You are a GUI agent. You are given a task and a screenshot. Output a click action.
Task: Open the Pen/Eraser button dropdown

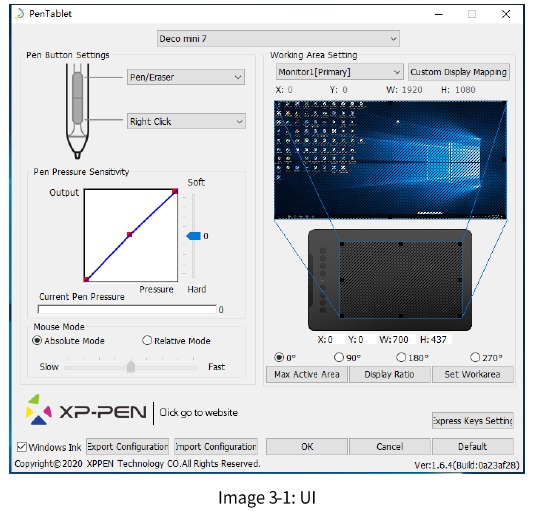pos(186,77)
